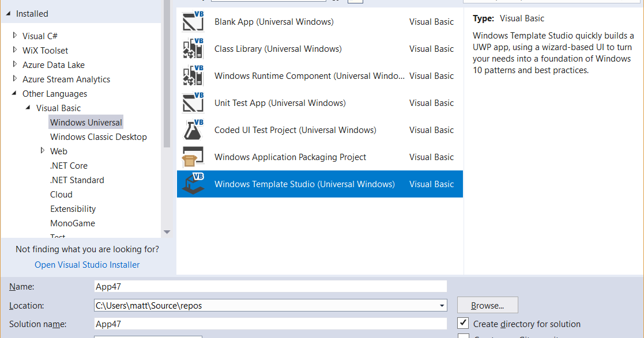The width and height of the screenshot is (644, 338).
Task: Open the Location dropdown arrow
Action: click(x=442, y=305)
